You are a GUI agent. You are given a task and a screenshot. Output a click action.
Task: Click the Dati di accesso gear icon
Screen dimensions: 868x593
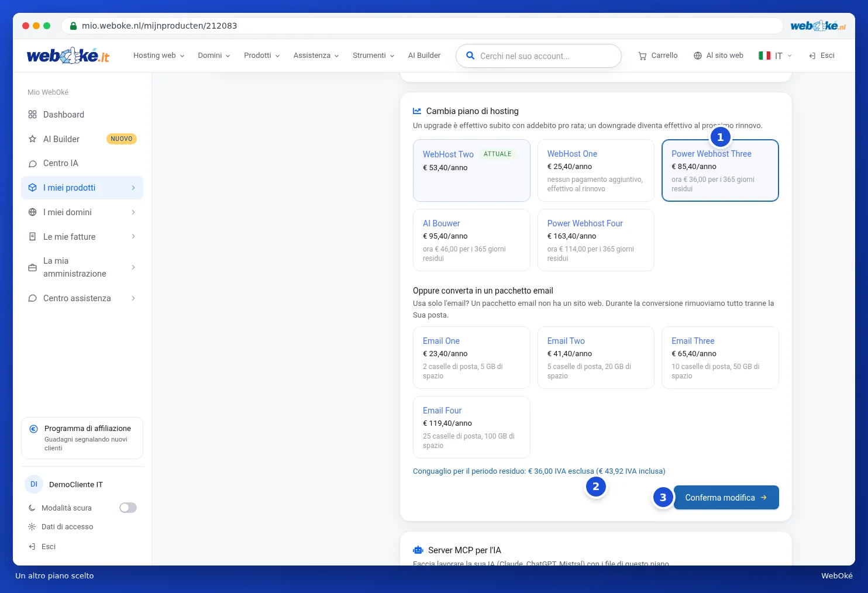click(x=32, y=527)
